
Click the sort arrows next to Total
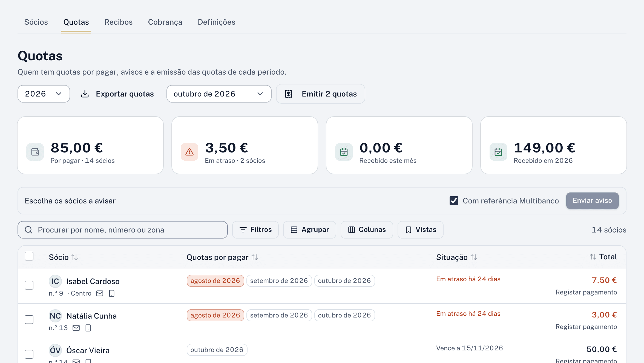tap(593, 257)
